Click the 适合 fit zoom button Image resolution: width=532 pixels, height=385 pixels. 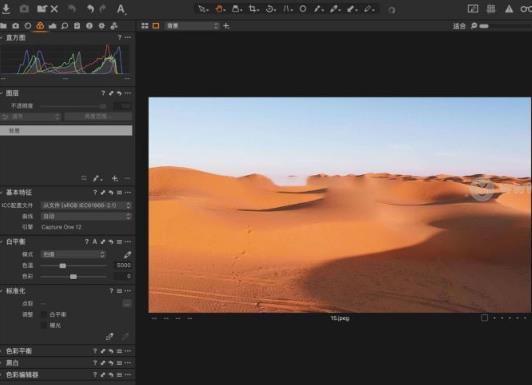coord(459,26)
